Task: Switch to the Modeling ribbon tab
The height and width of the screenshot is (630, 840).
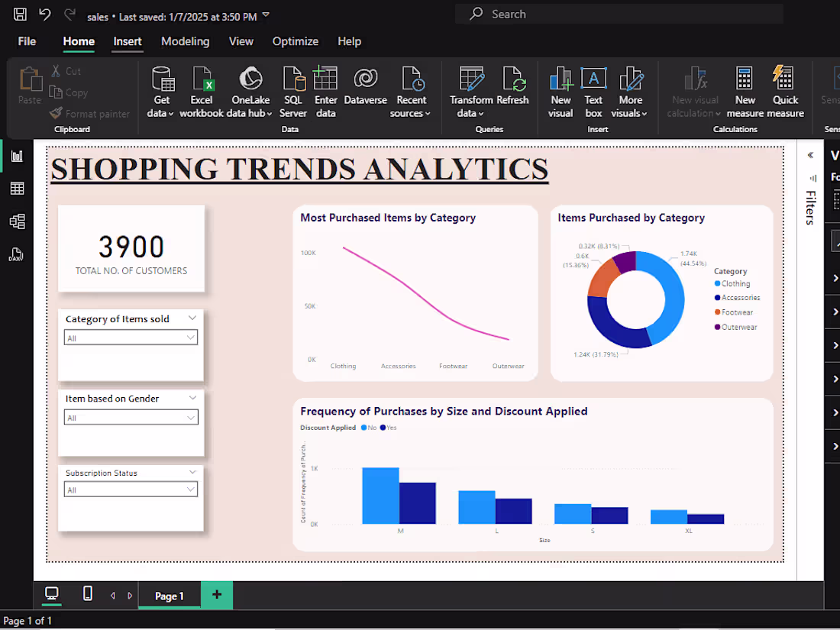Action: point(186,41)
